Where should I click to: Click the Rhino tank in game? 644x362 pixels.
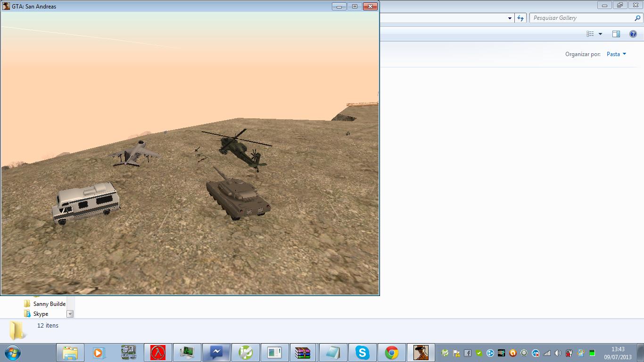point(239,194)
